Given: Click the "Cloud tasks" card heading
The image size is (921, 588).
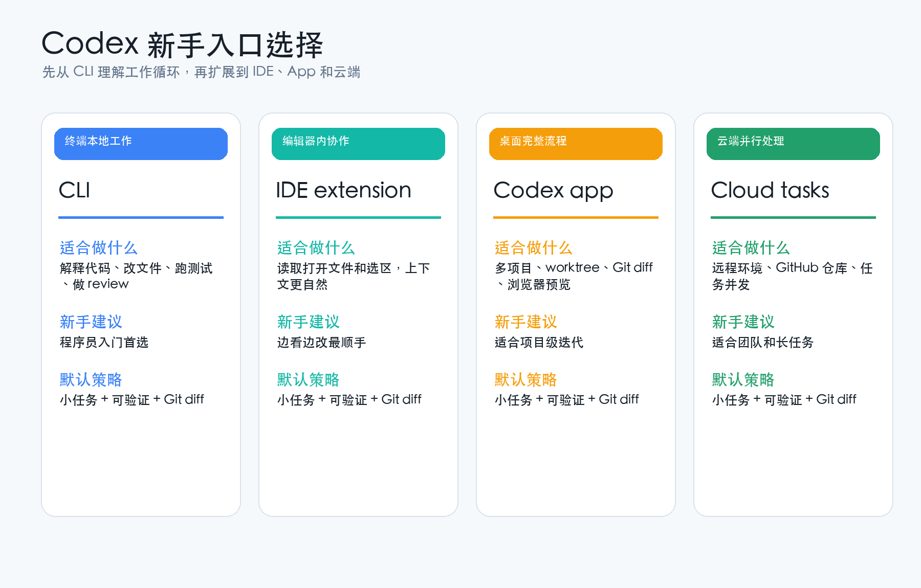Looking at the screenshot, I should point(770,190).
